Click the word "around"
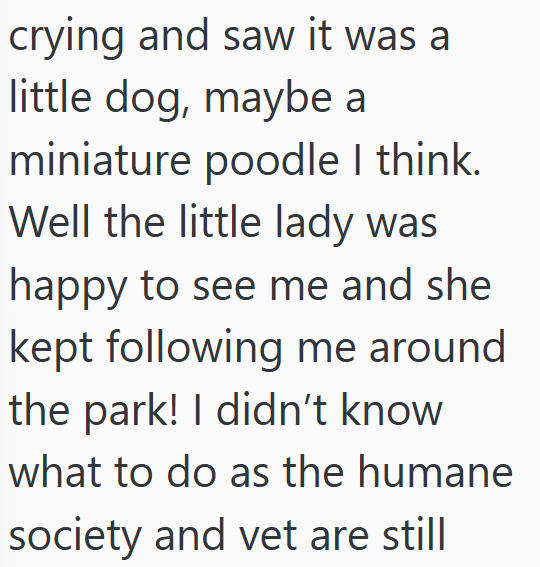540x567 pixels. [437, 346]
